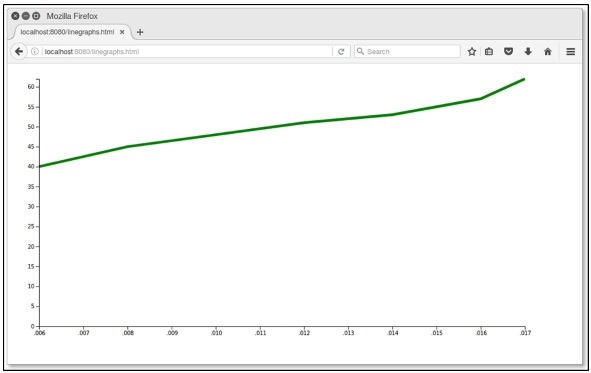Click y-axis label 10

tap(31, 286)
